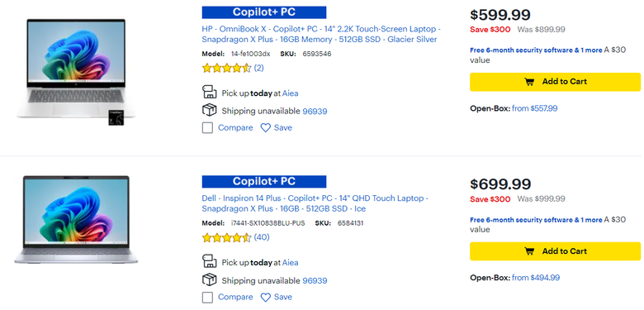Click the store pickup icon for Dell Inspiron

tap(210, 261)
